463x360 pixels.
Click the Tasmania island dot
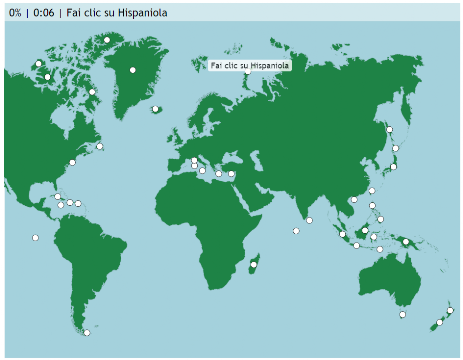pyautogui.click(x=402, y=314)
